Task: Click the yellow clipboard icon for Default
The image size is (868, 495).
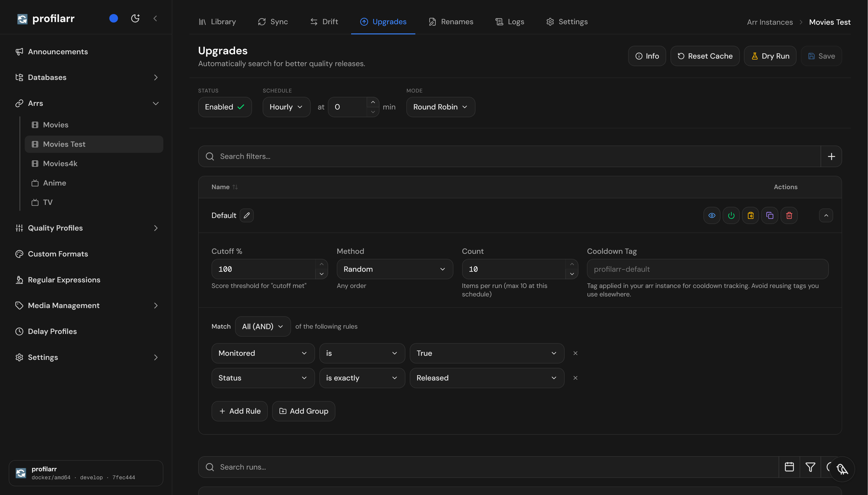Action: 750,216
